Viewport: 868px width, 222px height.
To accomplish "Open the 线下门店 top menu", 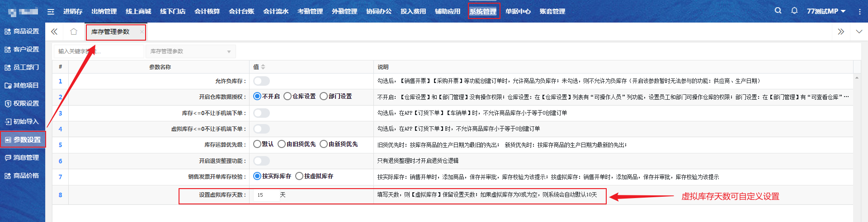I will [x=173, y=11].
